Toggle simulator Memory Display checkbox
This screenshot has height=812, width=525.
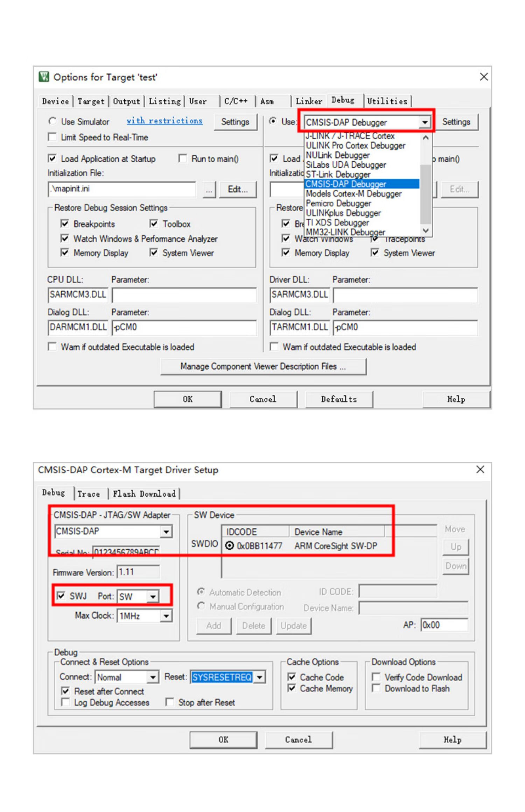click(65, 252)
